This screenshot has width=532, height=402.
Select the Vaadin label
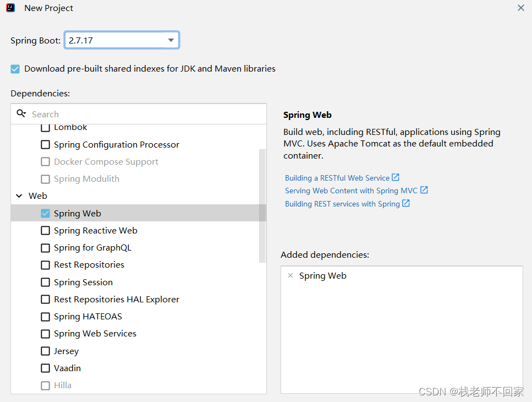[x=68, y=368]
